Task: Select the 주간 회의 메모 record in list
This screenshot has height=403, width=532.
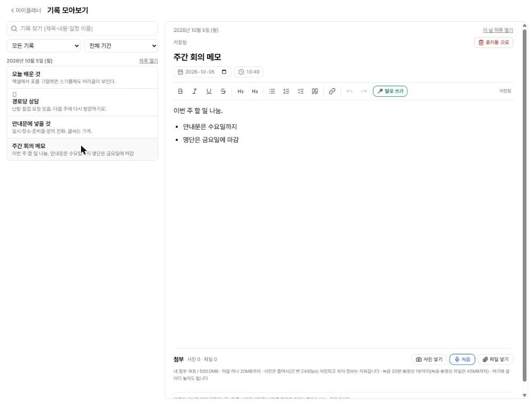Action: [x=82, y=149]
